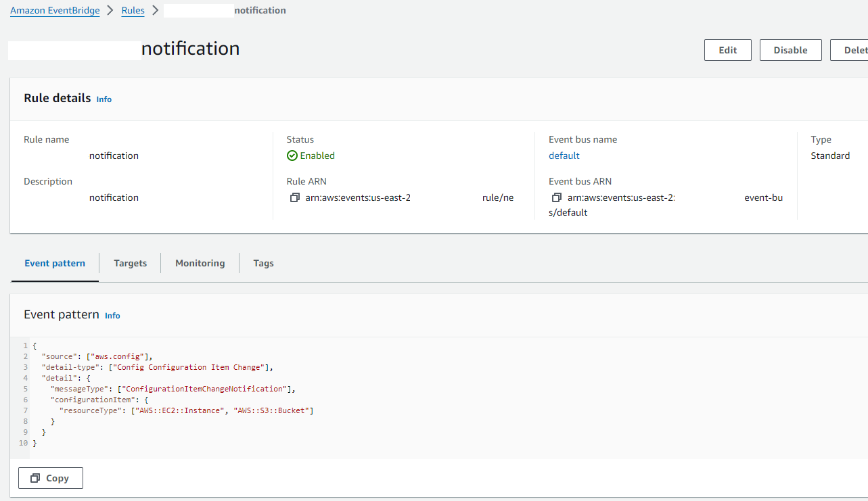
Task: Click the Disable rule button
Action: (791, 50)
